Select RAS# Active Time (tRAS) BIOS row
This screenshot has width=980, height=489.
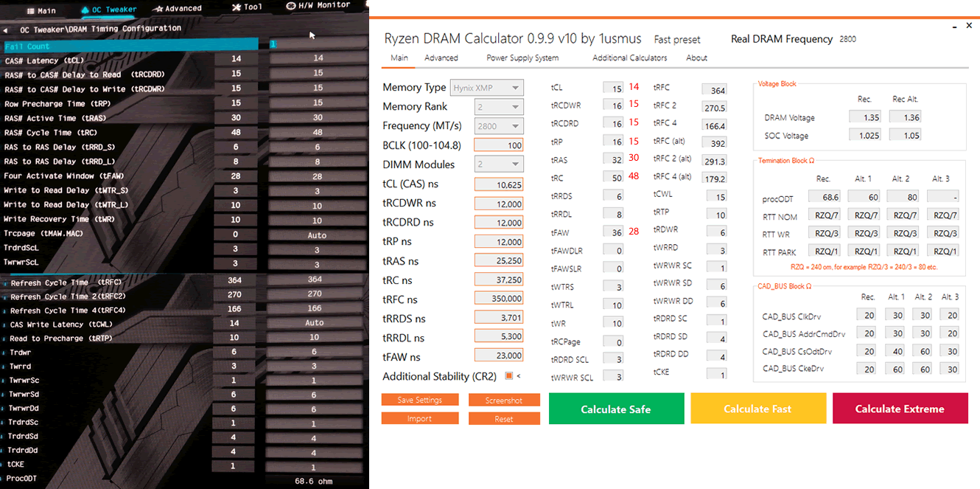(184, 118)
